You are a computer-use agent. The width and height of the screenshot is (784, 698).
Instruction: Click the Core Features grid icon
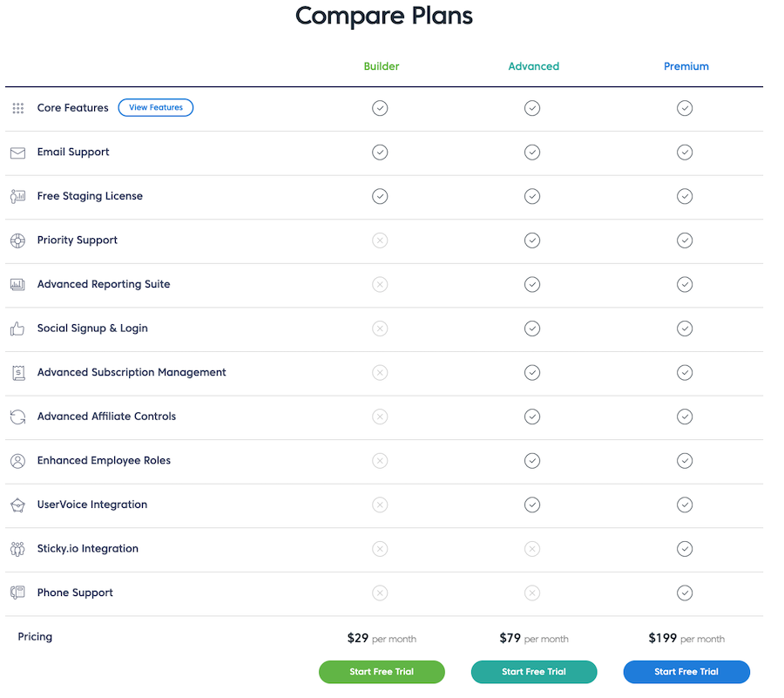point(18,109)
